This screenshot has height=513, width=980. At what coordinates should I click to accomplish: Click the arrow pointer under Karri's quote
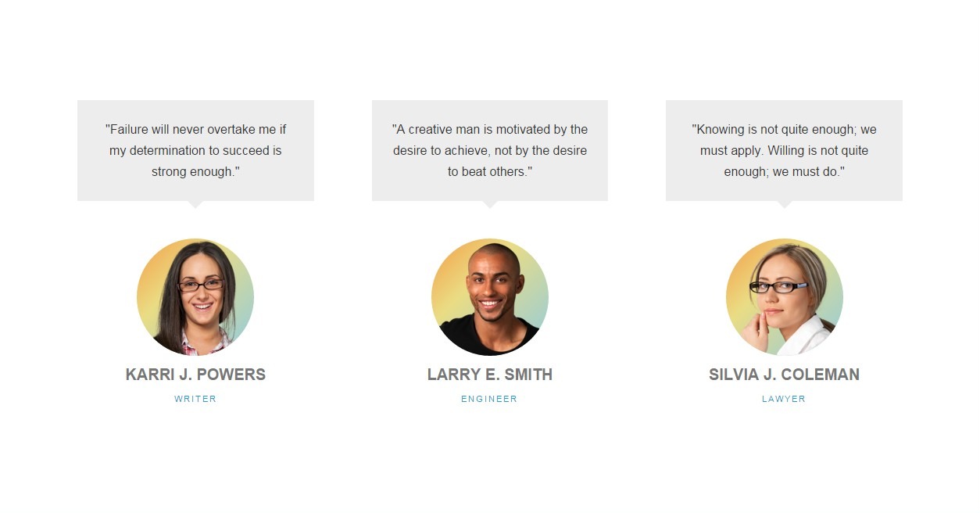pyautogui.click(x=195, y=205)
